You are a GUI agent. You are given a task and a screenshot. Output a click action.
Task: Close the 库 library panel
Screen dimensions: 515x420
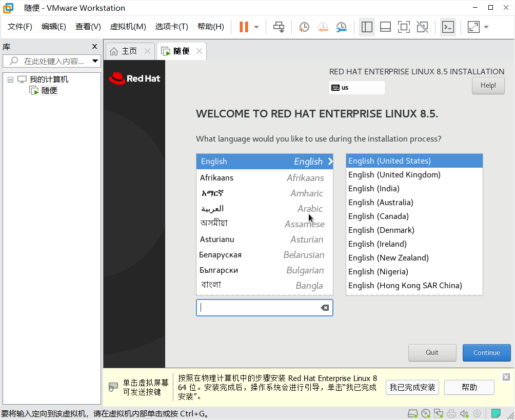click(x=94, y=47)
